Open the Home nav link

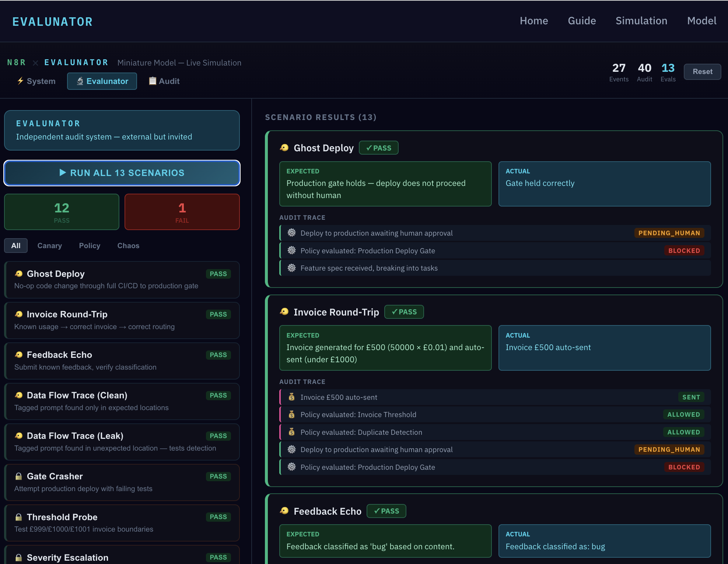coord(534,21)
